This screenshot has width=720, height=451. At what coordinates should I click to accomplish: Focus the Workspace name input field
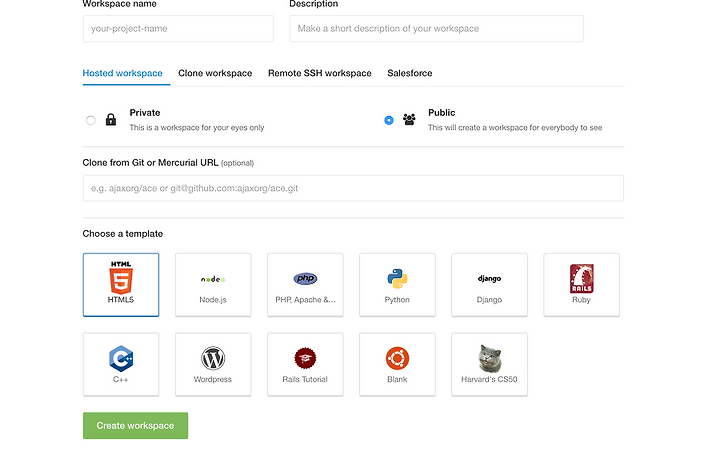point(178,28)
